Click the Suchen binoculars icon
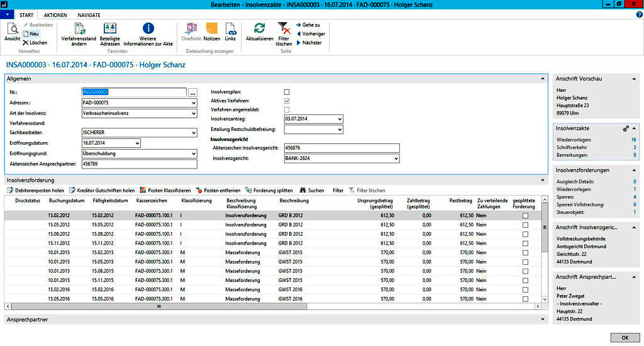Image resolution: width=644 pixels, height=346 pixels. tap(303, 190)
